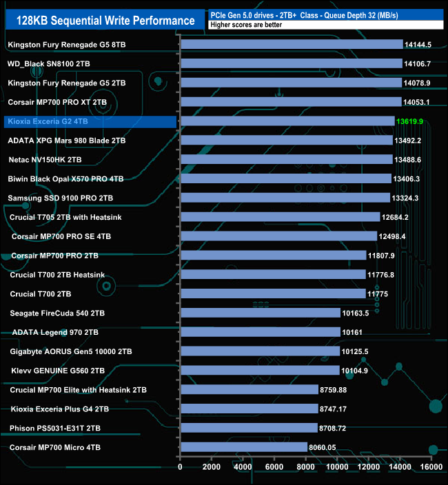Image resolution: width=448 pixels, height=485 pixels.
Task: Click the 11775 score value
Action: tap(378, 294)
